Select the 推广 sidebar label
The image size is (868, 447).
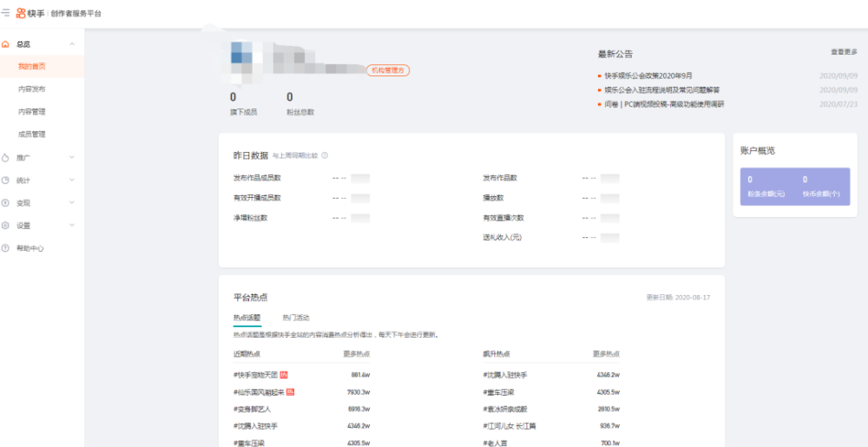pos(23,158)
